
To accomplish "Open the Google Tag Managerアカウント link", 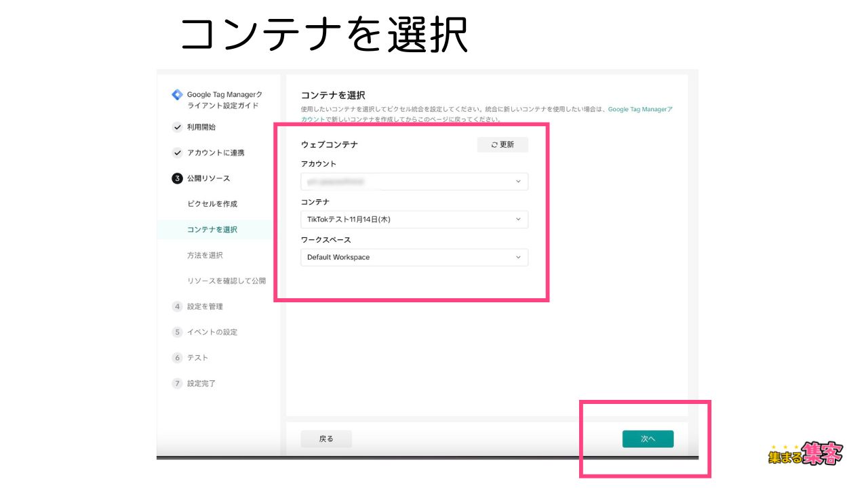I will pos(640,108).
